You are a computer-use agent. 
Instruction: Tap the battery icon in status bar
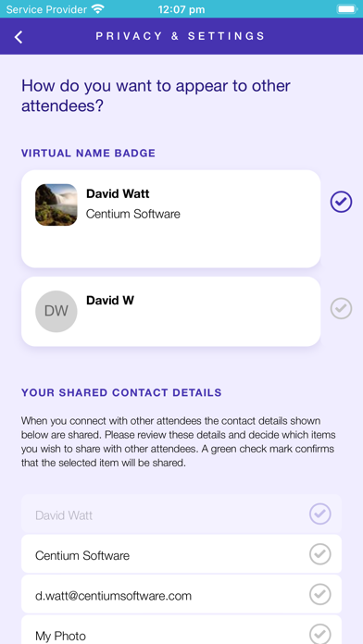(x=347, y=9)
